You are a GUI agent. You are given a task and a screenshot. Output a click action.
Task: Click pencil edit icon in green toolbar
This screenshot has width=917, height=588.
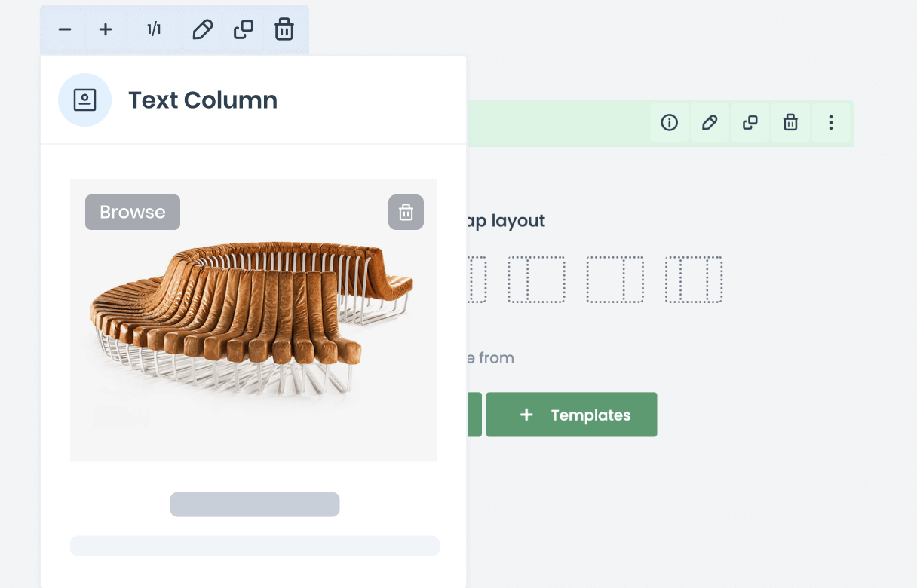click(x=710, y=123)
